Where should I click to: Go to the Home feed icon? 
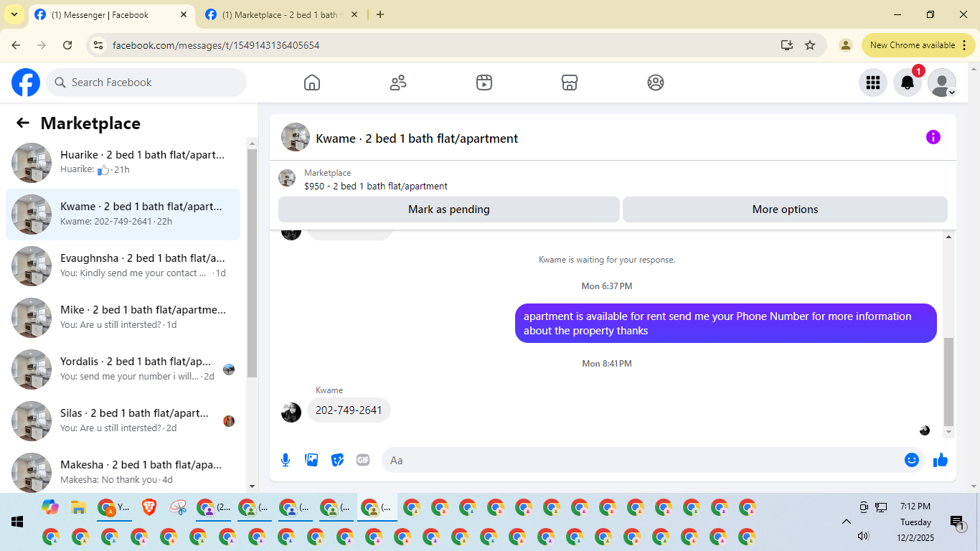click(312, 83)
